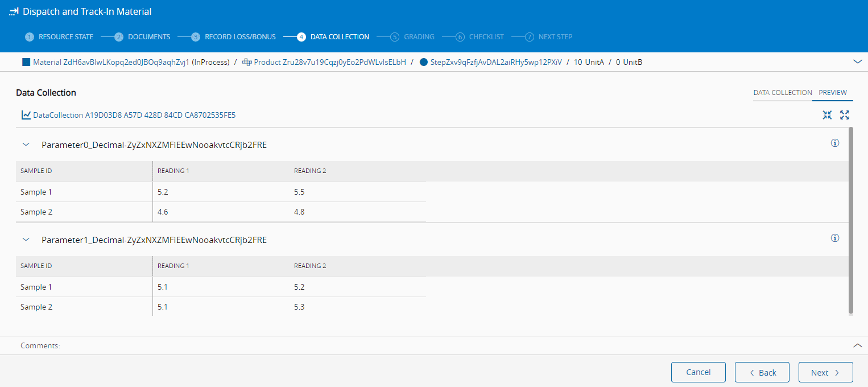Screen dimensions: 868x387
Task: Switch to the Data Collection tab
Action: [x=782, y=93]
